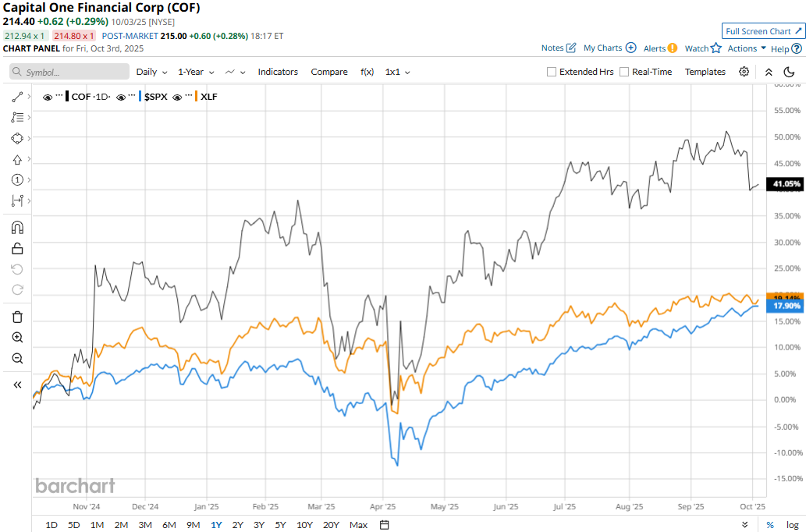This screenshot has width=806, height=532.
Task: Delete drawings with the trash icon
Action: point(17,317)
